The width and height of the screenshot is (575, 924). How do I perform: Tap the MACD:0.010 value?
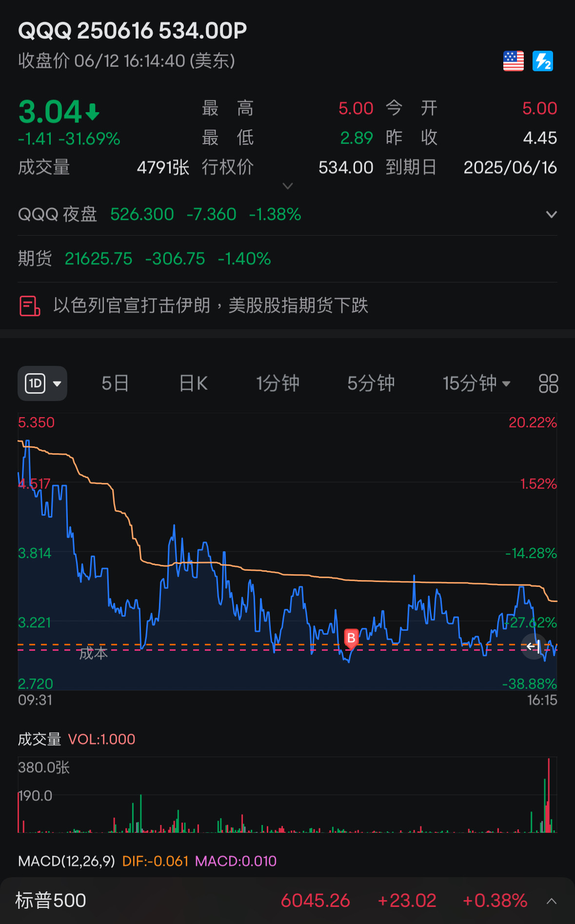click(236, 861)
